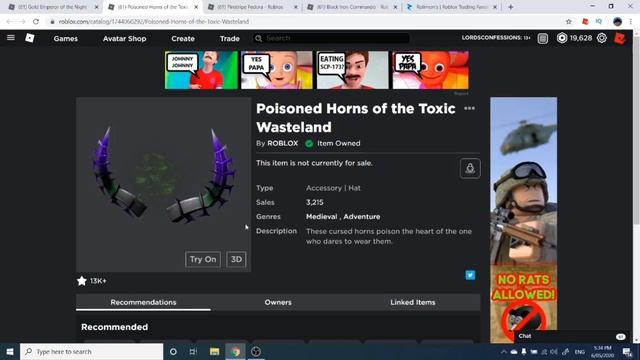The image size is (640, 360).
Task: Open Cortana from the taskbar
Action: 173,351
